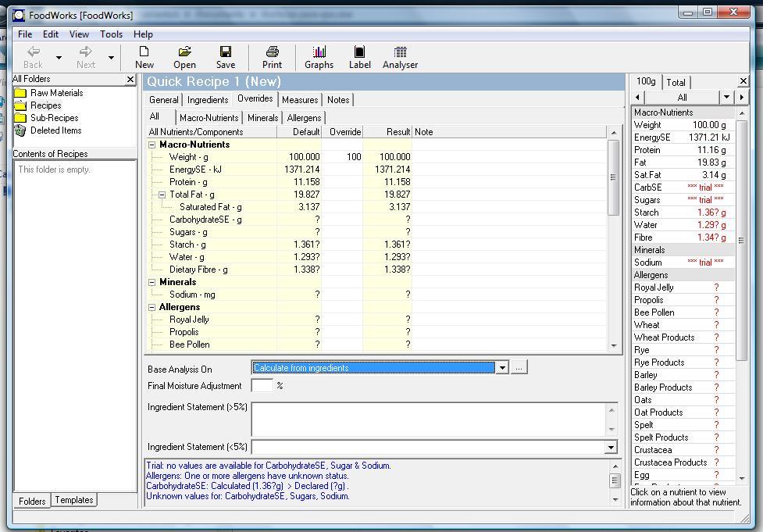The width and height of the screenshot is (763, 532).
Task: Open the Base Analysis On dropdown
Action: (x=503, y=367)
